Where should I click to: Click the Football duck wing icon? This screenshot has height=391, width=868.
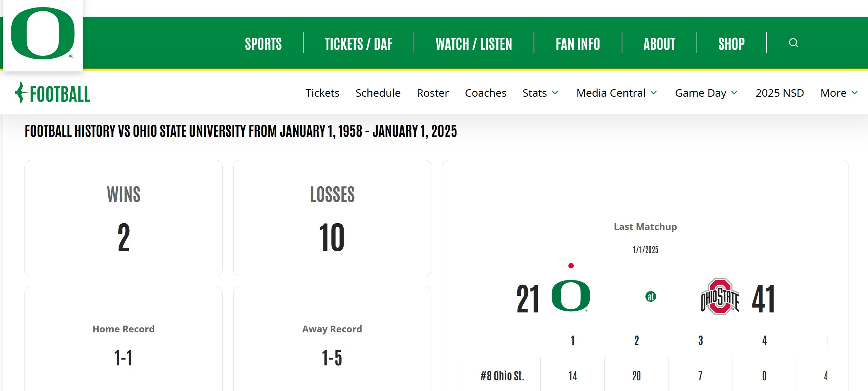21,93
